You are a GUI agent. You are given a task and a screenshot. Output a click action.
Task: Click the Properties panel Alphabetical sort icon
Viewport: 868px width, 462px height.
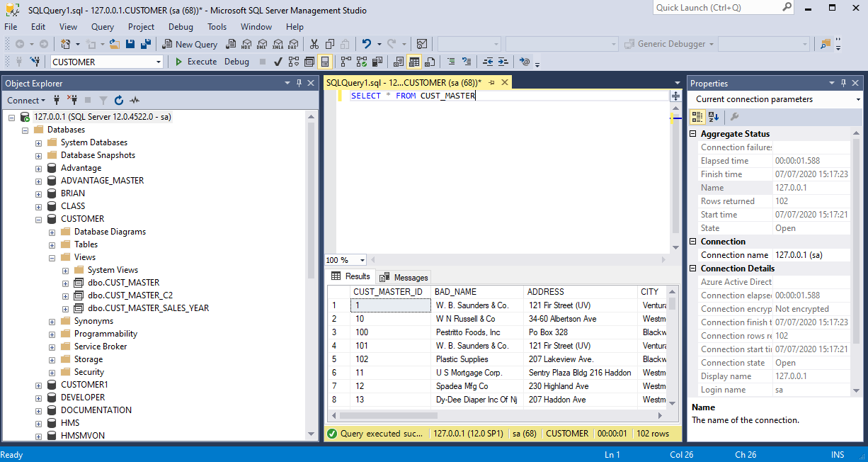(x=714, y=117)
